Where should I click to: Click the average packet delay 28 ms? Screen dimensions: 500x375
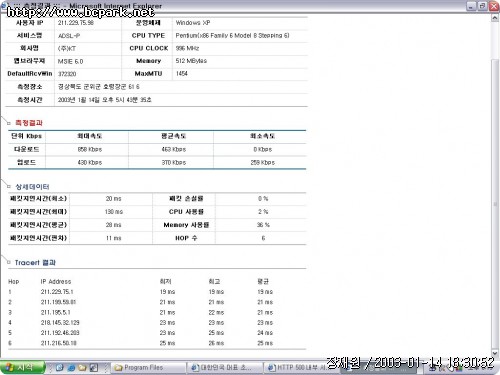pos(114,225)
